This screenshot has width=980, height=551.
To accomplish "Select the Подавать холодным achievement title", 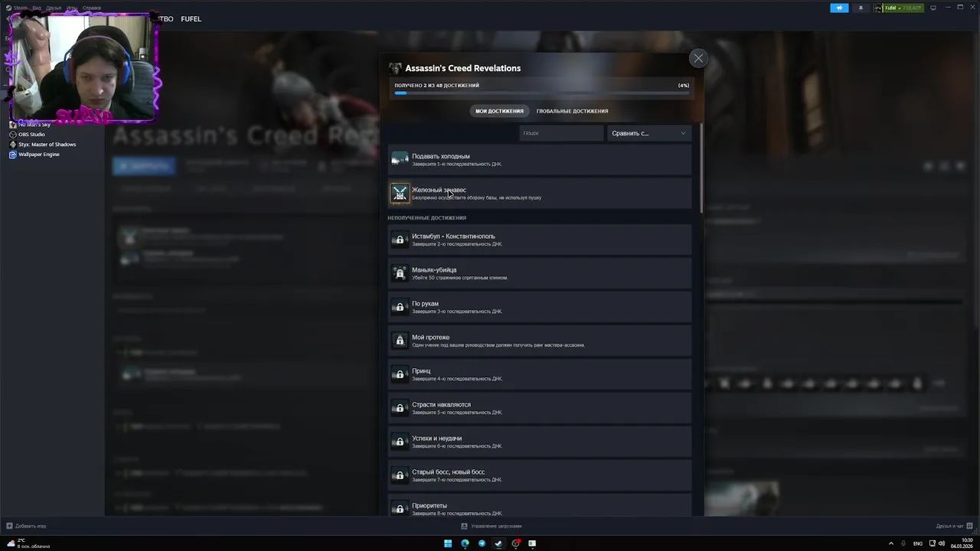I will [x=441, y=156].
